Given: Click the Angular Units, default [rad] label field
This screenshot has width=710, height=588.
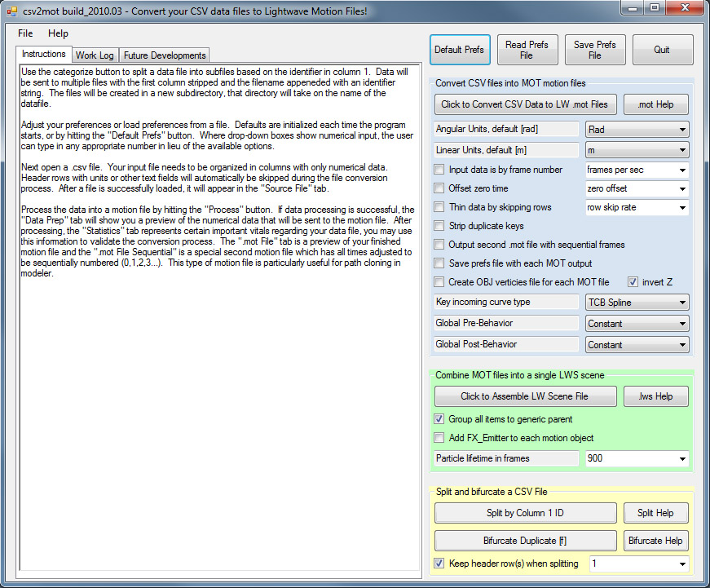Looking at the screenshot, I should [x=506, y=129].
